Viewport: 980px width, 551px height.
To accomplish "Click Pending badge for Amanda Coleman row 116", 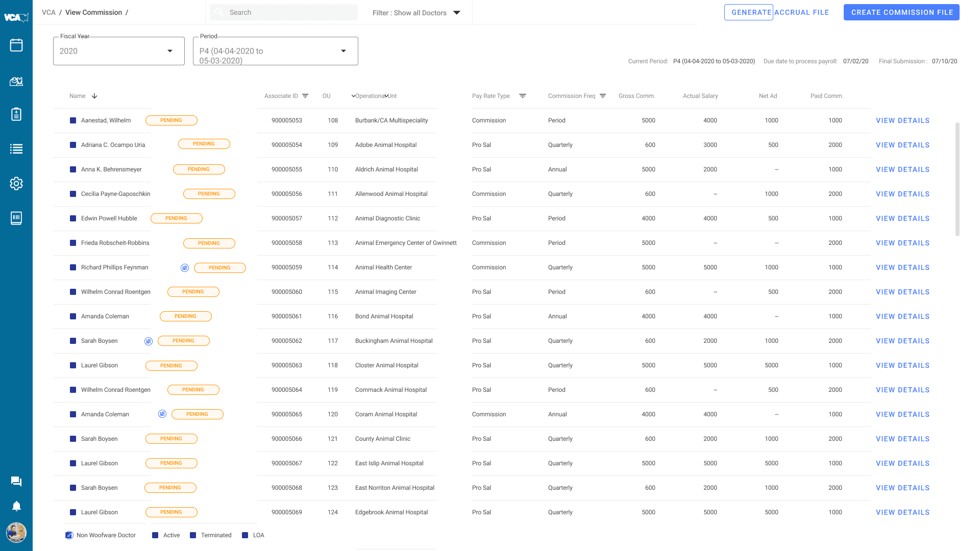I will click(186, 316).
